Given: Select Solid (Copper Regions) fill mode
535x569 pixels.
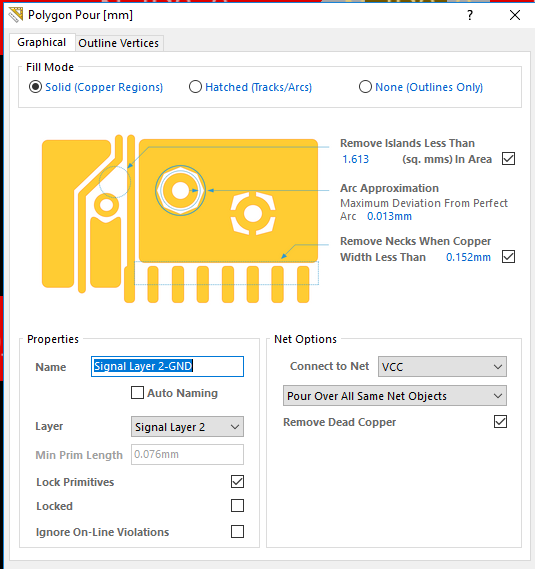Looking at the screenshot, I should tap(35, 87).
